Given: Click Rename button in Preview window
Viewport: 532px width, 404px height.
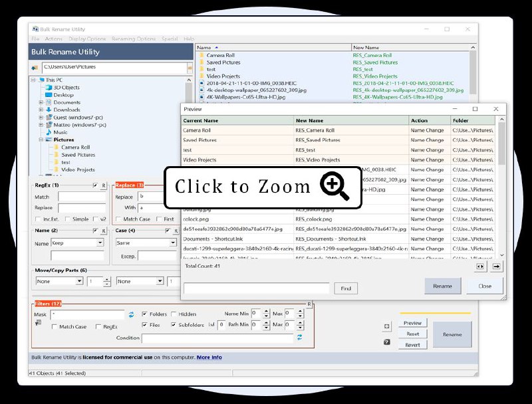Looking at the screenshot, I should point(442,286).
